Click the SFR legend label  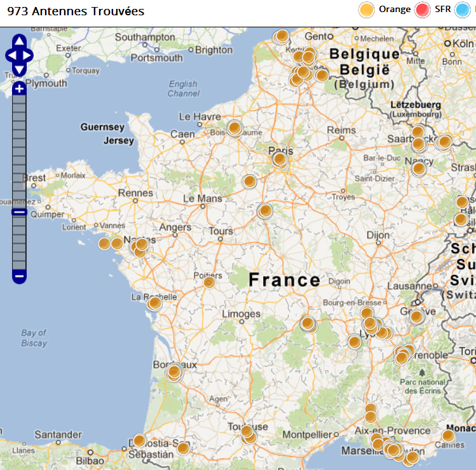[442, 9]
